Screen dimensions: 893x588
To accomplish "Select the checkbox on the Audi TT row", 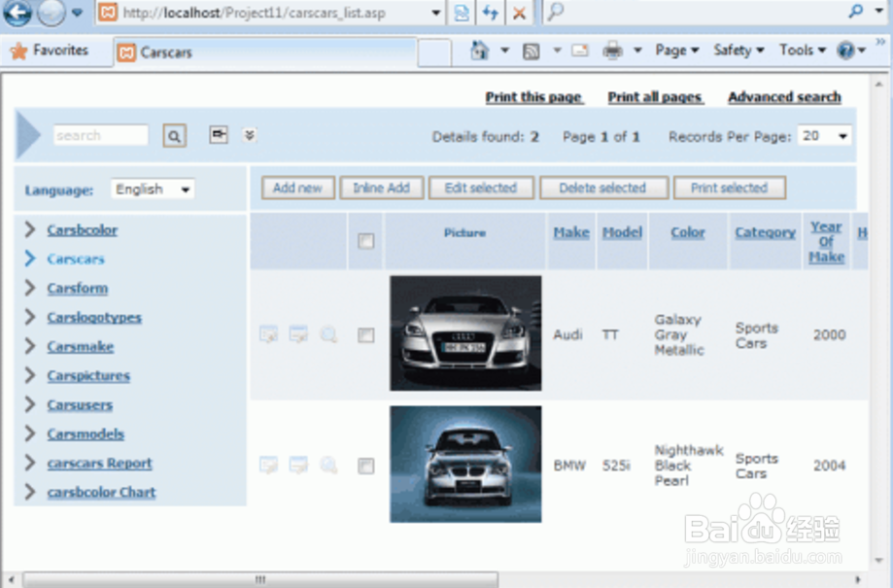I will pos(366,334).
